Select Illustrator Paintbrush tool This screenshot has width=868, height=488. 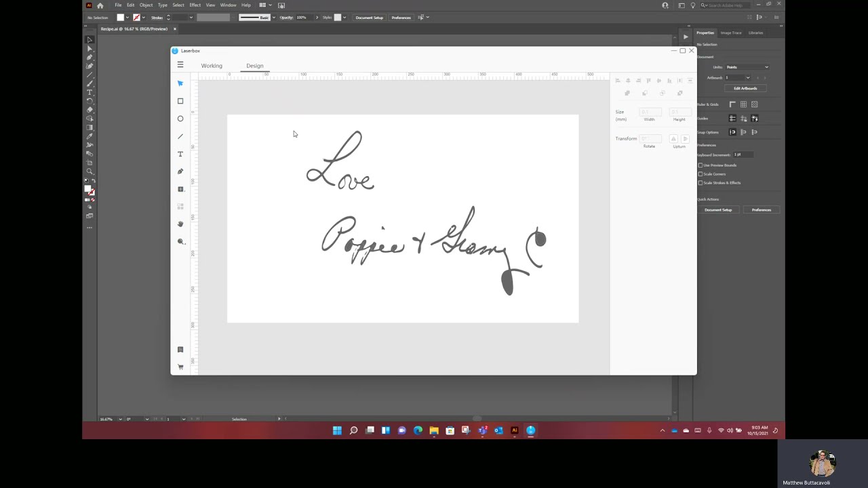click(x=89, y=83)
